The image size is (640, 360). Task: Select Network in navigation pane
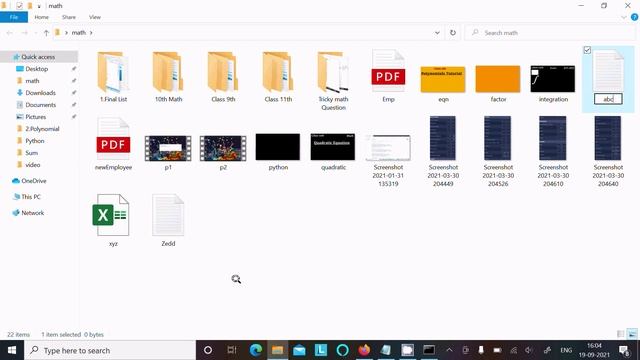tap(32, 213)
